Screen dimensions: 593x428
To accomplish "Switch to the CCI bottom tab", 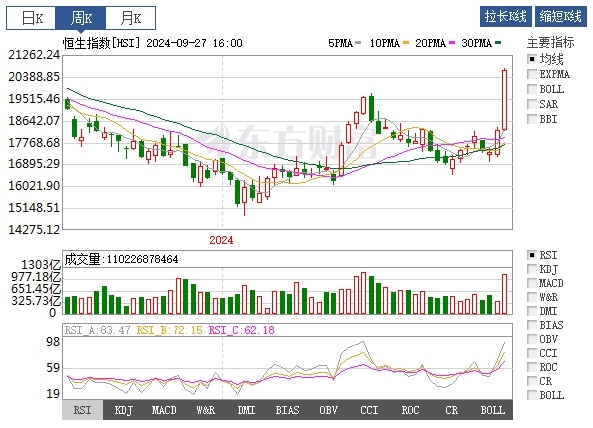I will point(369,410).
